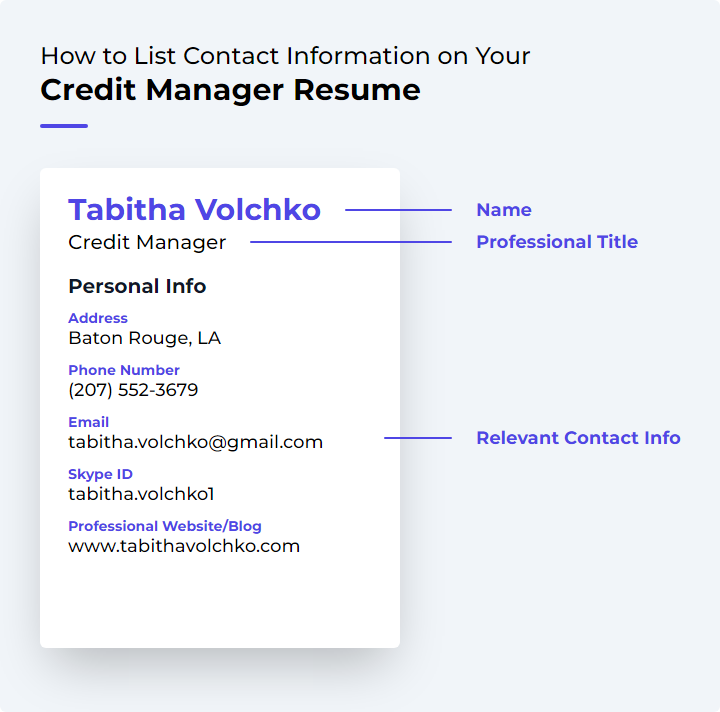The height and width of the screenshot is (712, 720).
Task: Click the Email field label
Action: (x=89, y=421)
